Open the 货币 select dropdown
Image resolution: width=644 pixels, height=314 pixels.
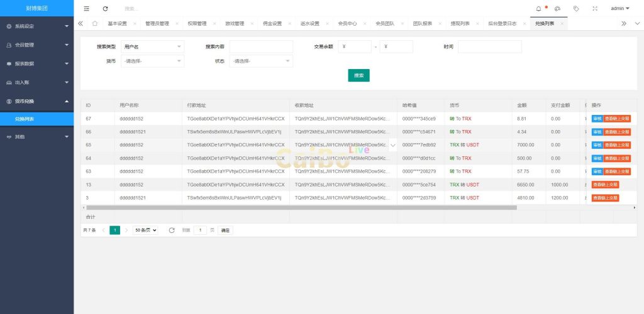click(152, 61)
